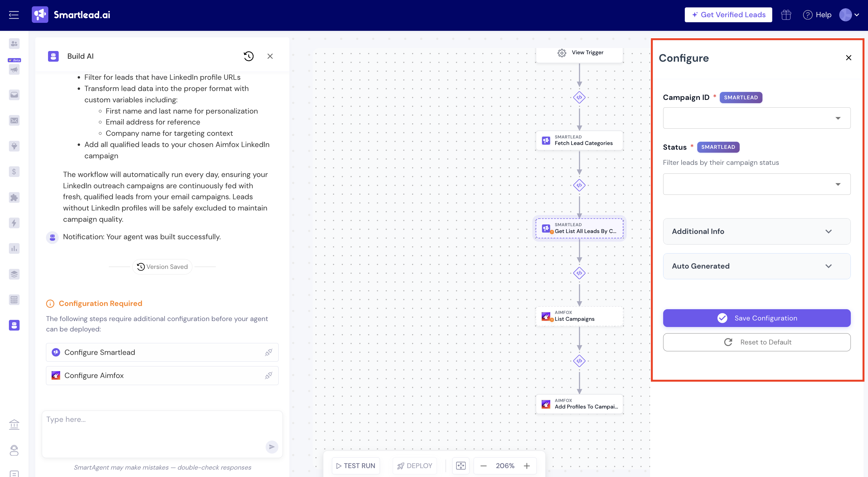868x477 pixels.
Task: Click the zoom in plus icon
Action: [527, 465]
